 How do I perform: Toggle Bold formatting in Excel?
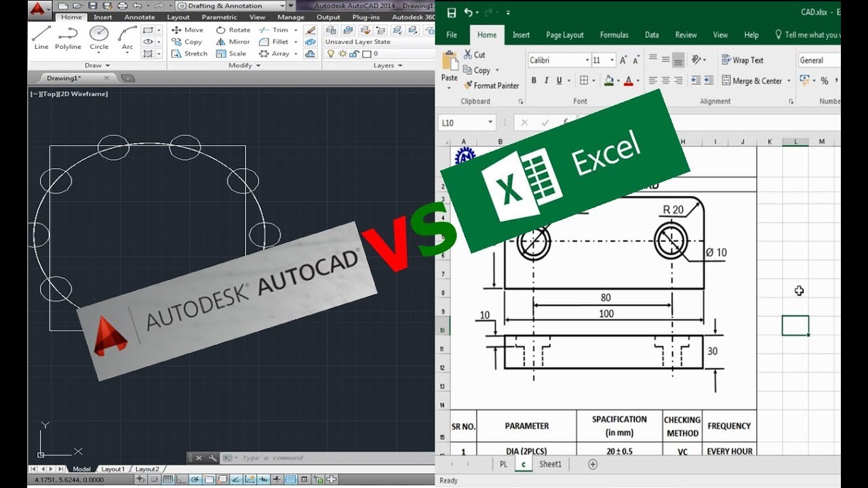click(534, 81)
